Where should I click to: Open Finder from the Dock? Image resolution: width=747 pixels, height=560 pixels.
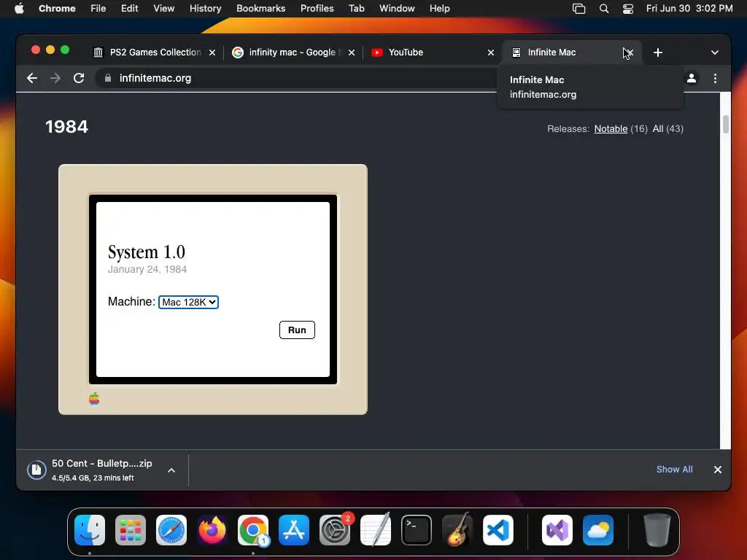[90, 530]
